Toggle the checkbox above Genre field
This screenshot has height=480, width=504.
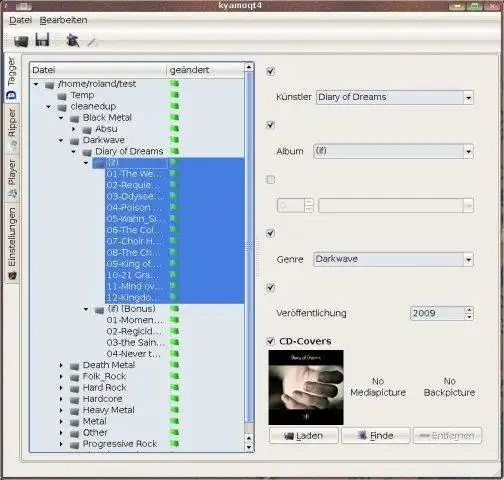coord(271,233)
